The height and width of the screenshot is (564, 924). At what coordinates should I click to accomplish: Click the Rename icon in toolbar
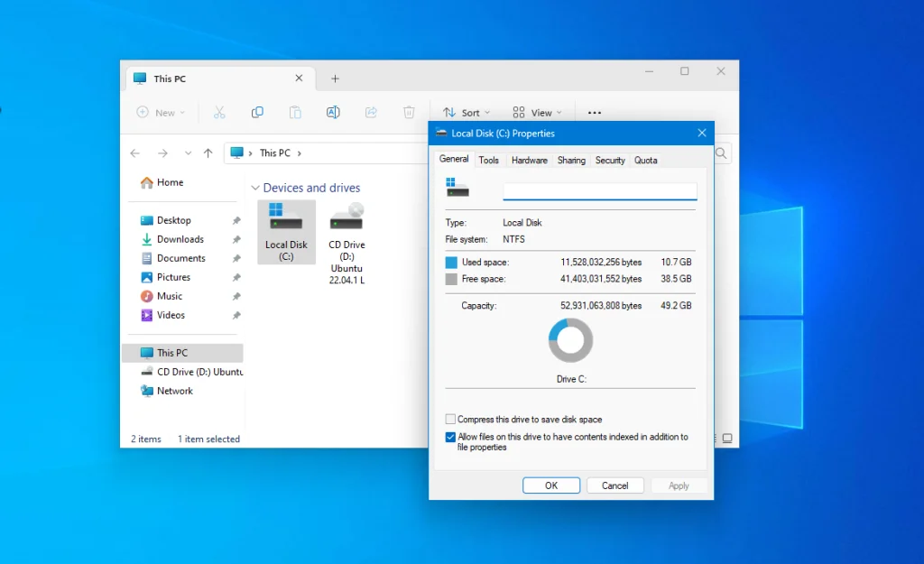click(x=333, y=113)
